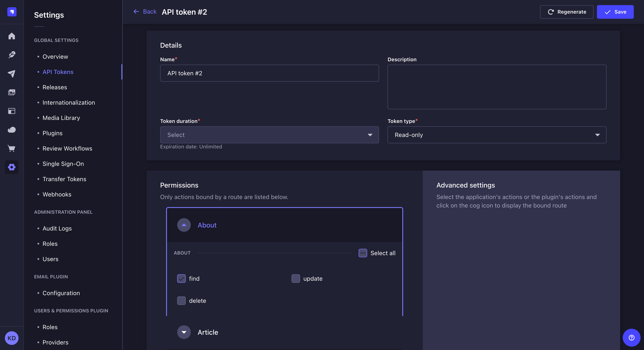Click the Regenerate button
The height and width of the screenshot is (350, 644).
(566, 12)
